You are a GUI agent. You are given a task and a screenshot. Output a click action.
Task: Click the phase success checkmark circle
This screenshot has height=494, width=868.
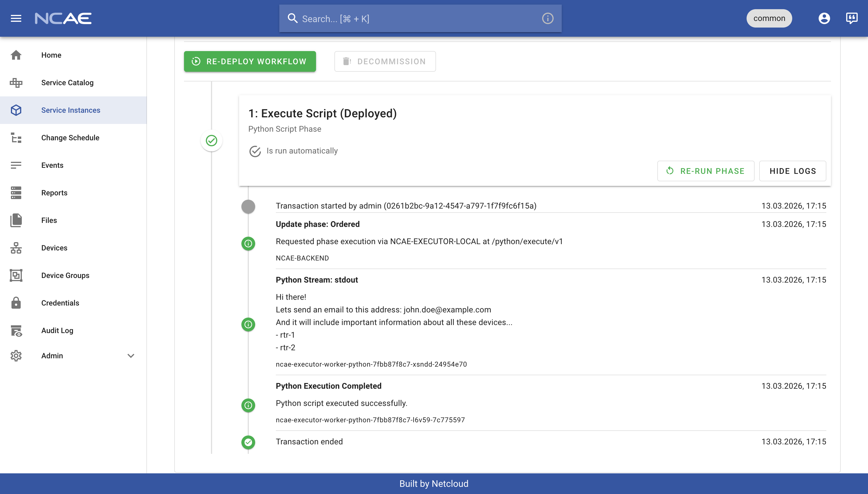point(212,141)
